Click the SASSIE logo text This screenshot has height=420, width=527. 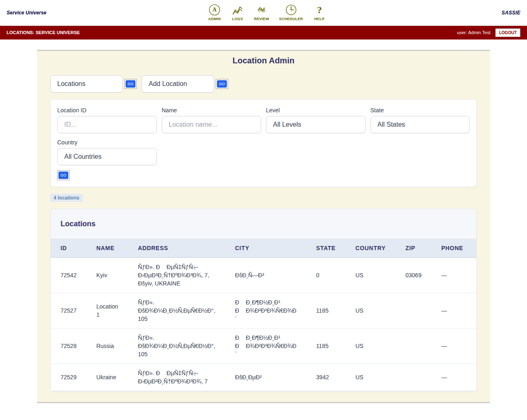[511, 13]
